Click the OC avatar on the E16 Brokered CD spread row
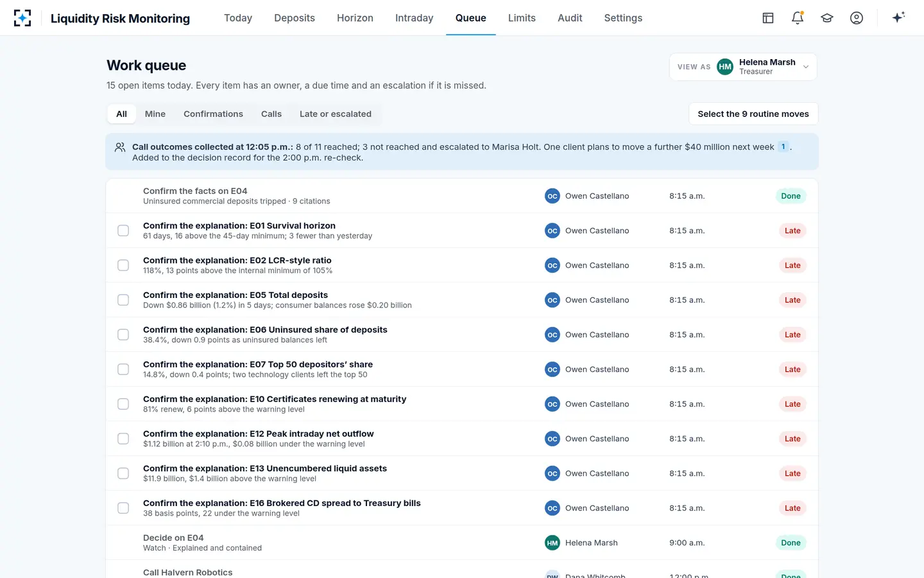This screenshot has height=578, width=924. pyautogui.click(x=552, y=508)
